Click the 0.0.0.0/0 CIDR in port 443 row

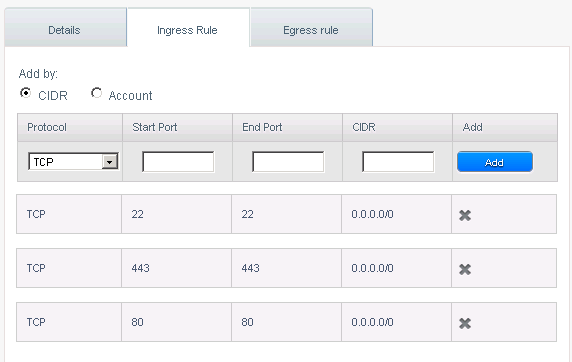pos(372,268)
